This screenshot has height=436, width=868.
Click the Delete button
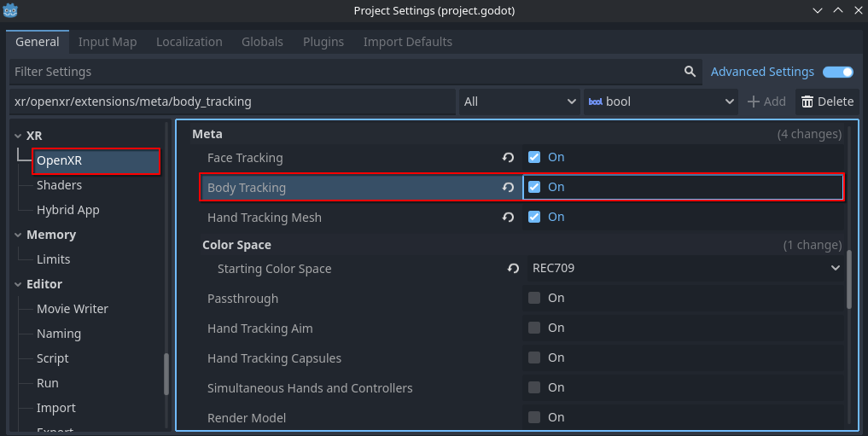point(827,102)
